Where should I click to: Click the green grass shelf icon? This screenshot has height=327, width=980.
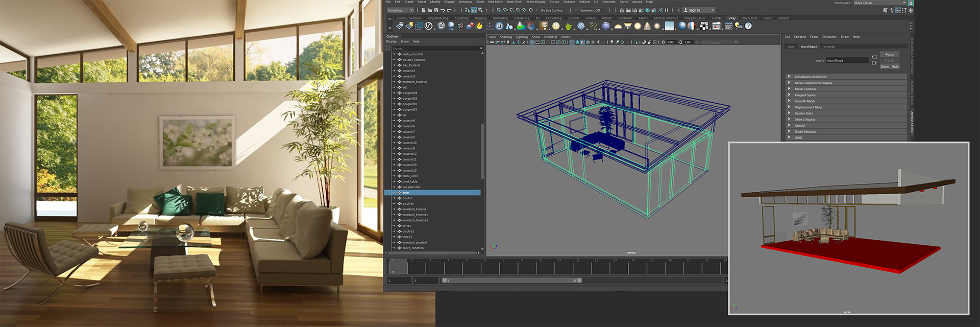pos(569,26)
